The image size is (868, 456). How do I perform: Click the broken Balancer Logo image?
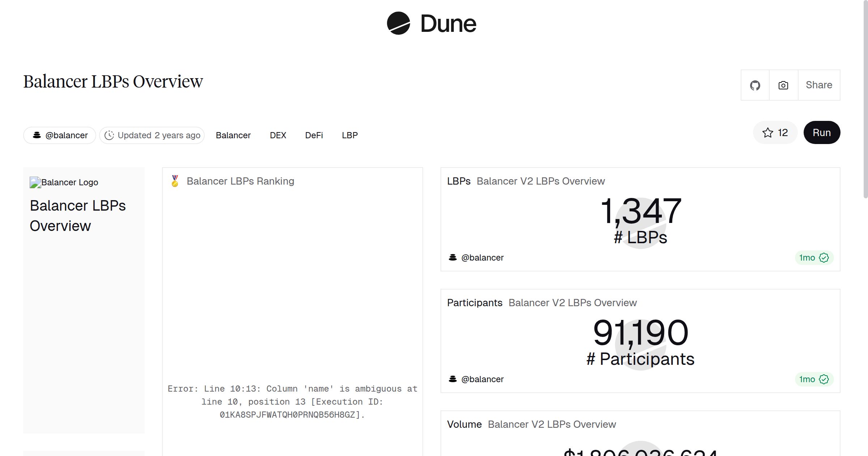(35, 182)
